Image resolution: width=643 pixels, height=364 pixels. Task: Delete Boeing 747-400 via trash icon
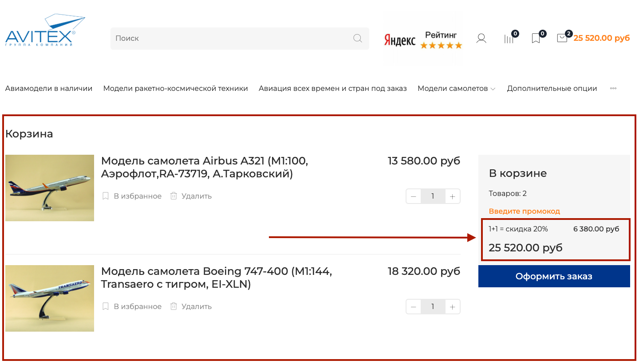pyautogui.click(x=173, y=306)
